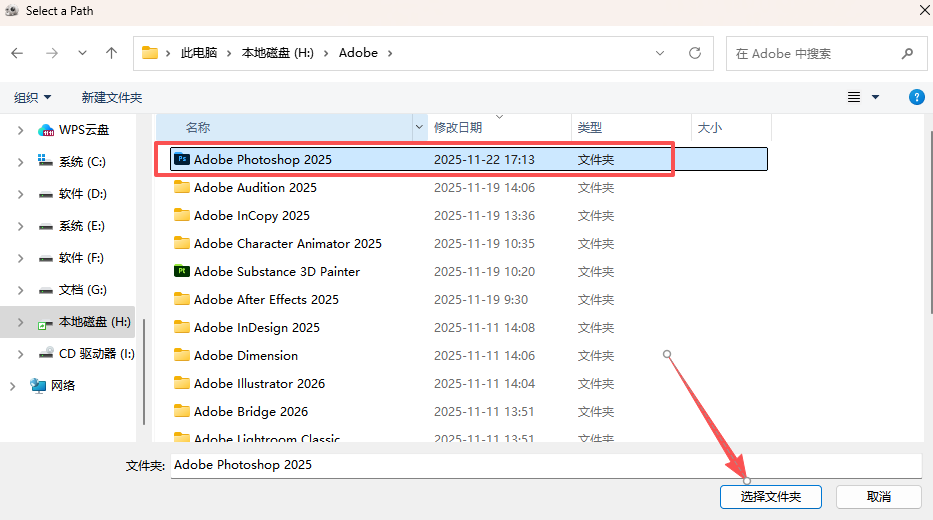Open the view options dropdown arrow
Screen dimensions: 933x520
click(x=875, y=97)
